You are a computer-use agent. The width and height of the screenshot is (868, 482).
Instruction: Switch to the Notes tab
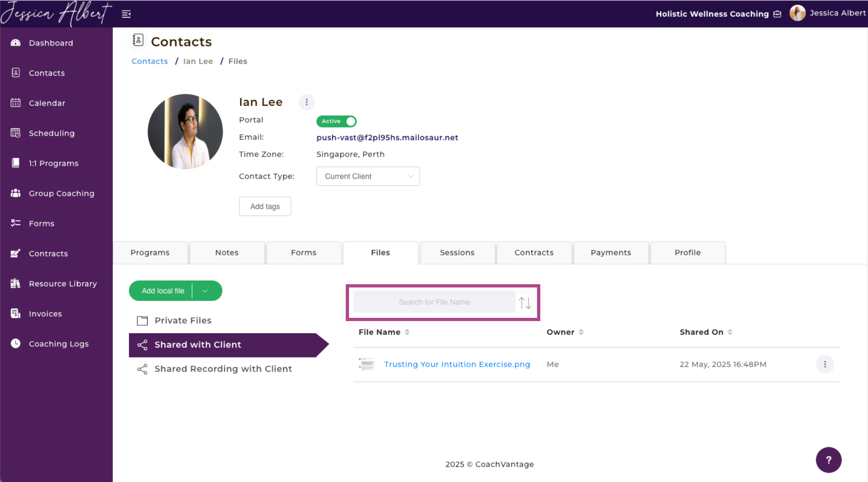(227, 253)
